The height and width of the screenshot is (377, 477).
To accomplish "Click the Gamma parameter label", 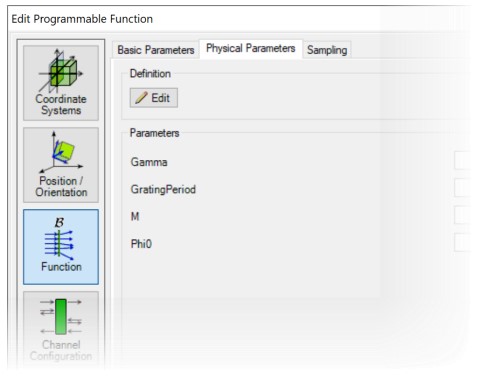I will pyautogui.click(x=149, y=162).
